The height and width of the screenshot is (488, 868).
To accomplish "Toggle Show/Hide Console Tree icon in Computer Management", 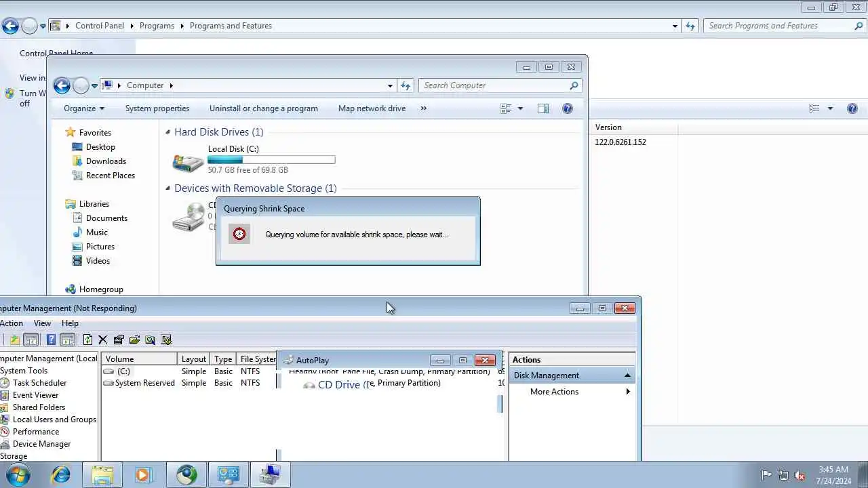I will (31, 340).
